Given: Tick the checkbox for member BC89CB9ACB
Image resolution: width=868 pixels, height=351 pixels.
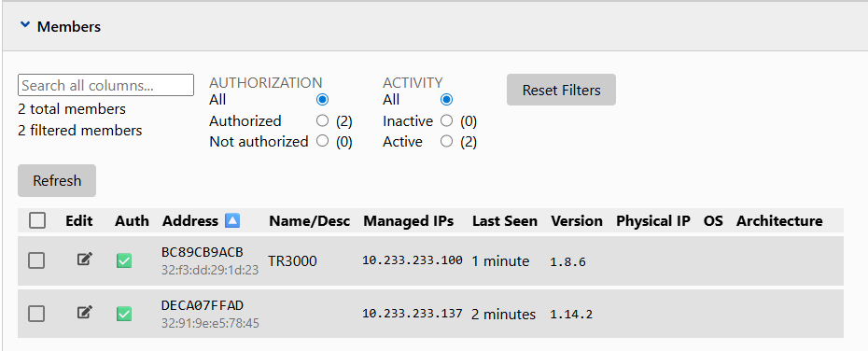Looking at the screenshot, I should tap(36, 260).
